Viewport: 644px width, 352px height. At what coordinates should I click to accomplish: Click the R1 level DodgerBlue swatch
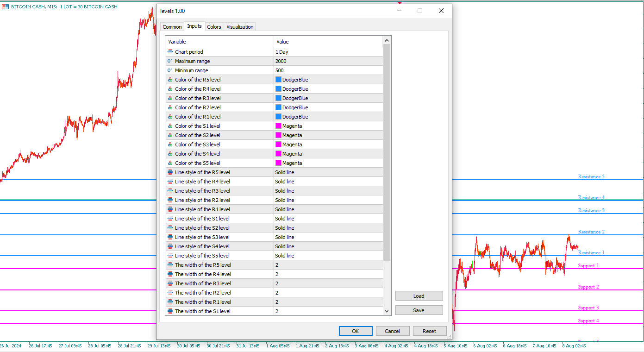tap(278, 117)
